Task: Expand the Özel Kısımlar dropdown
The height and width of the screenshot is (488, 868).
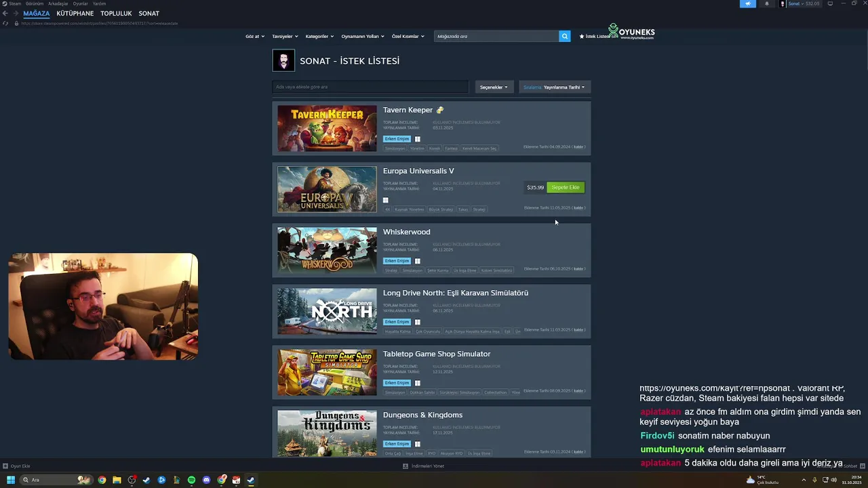Action: 408,36
